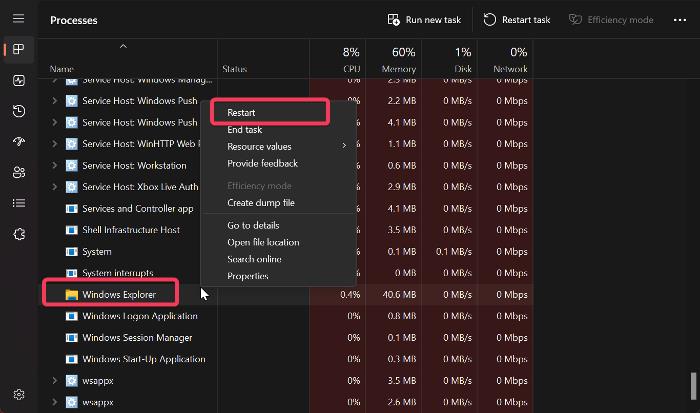This screenshot has height=413, width=700.
Task: Open App history from the sidebar
Action: pos(19,111)
